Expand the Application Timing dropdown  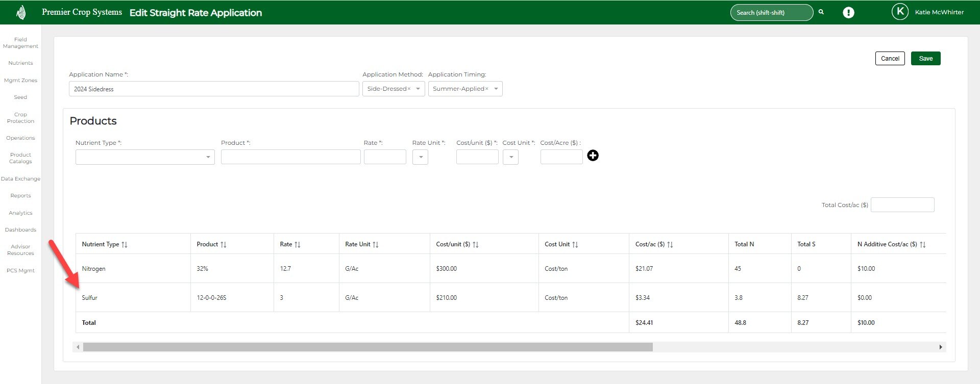coord(496,89)
